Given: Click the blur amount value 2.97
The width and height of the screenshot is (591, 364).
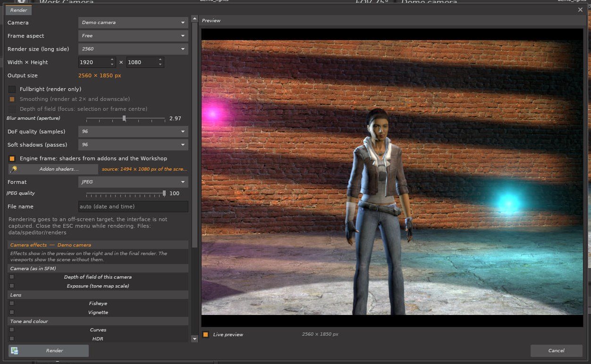Looking at the screenshot, I should 175,118.
